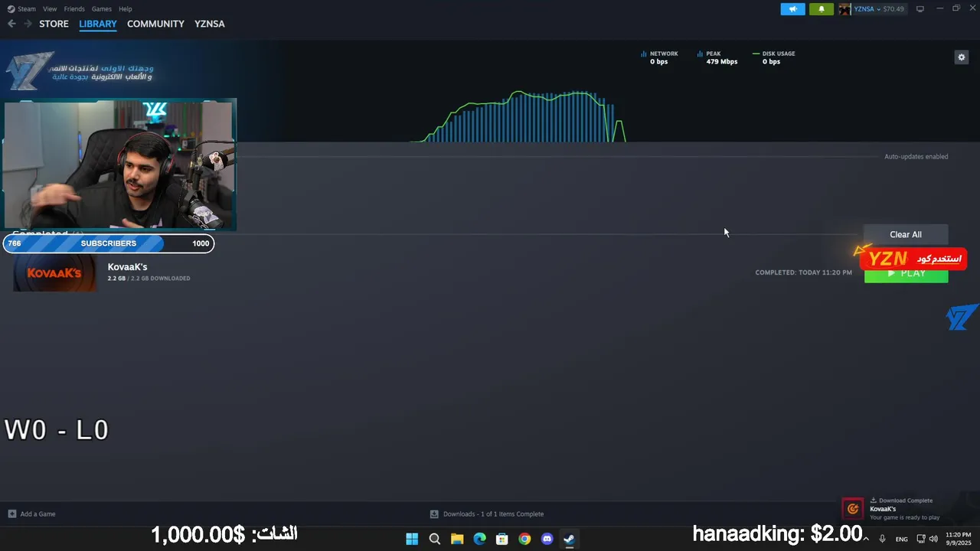
Task: Click Add a Game
Action: 38,514
